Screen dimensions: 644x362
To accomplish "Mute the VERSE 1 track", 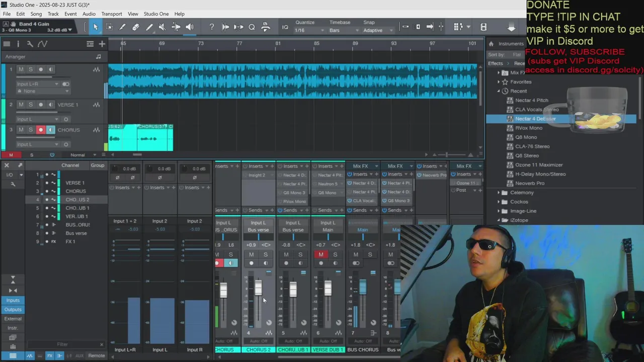I will [21, 105].
